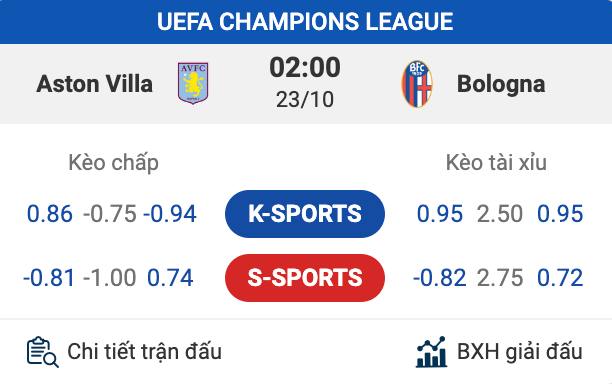Choose S-SPORTS over odds -0.82
The image size is (612, 384).
click(x=439, y=278)
